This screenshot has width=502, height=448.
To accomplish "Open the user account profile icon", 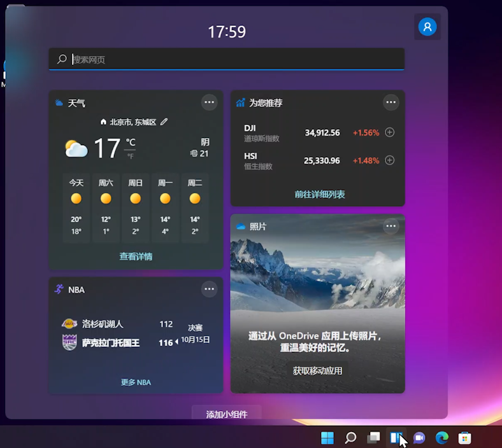I will (x=427, y=27).
